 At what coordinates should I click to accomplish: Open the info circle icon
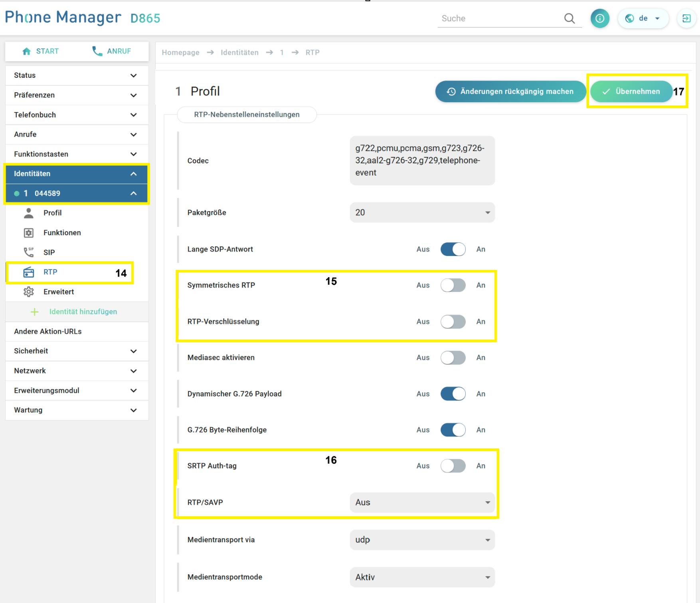pos(600,18)
